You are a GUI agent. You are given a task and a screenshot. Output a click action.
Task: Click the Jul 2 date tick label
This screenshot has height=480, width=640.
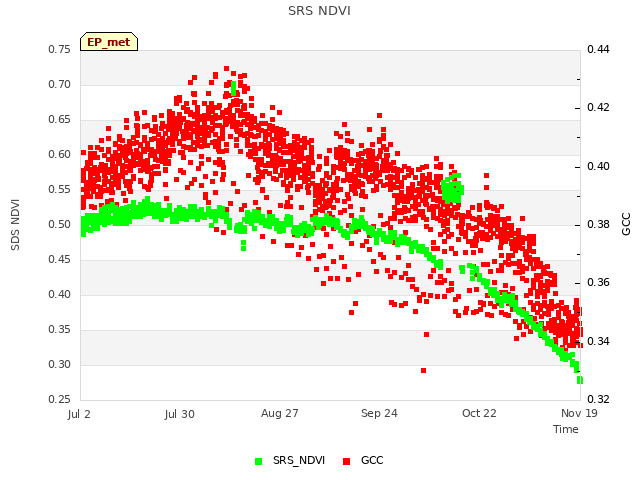pos(79,414)
